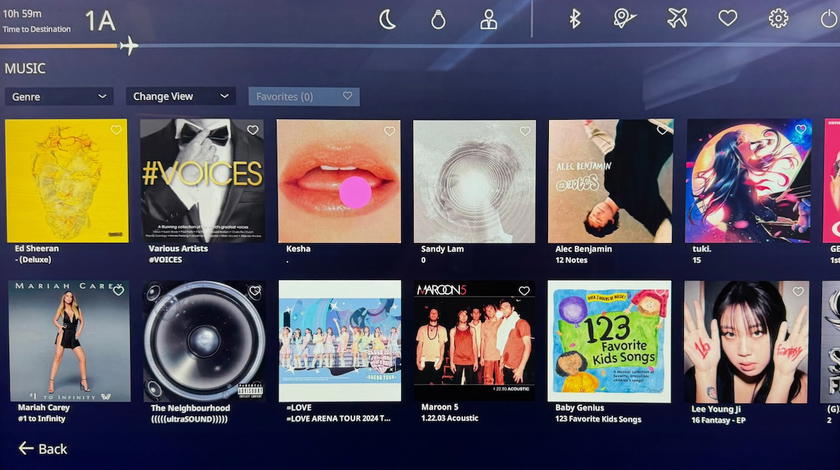Open Lee Young Ji album cover

point(746,342)
